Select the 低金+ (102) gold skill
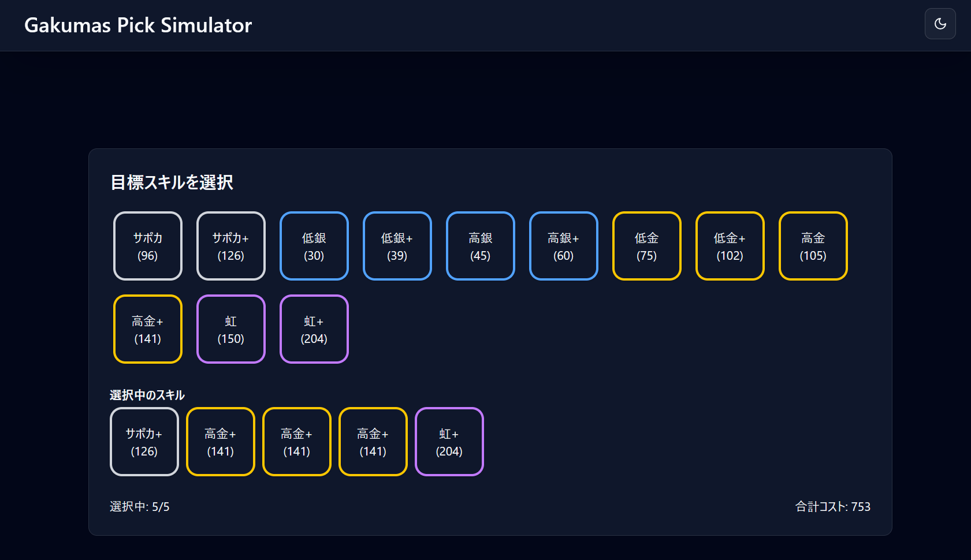971x560 pixels. click(x=730, y=245)
